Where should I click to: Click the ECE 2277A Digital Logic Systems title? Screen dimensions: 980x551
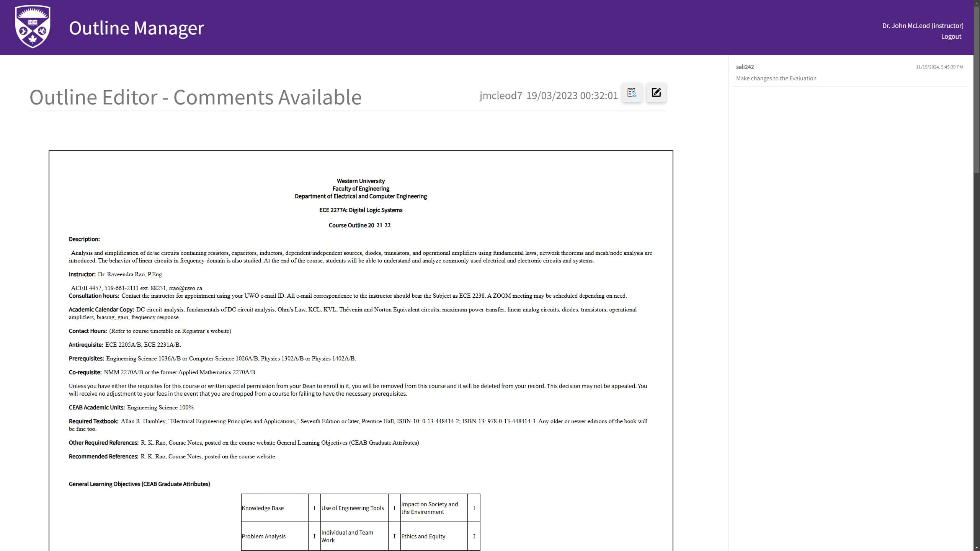click(361, 210)
